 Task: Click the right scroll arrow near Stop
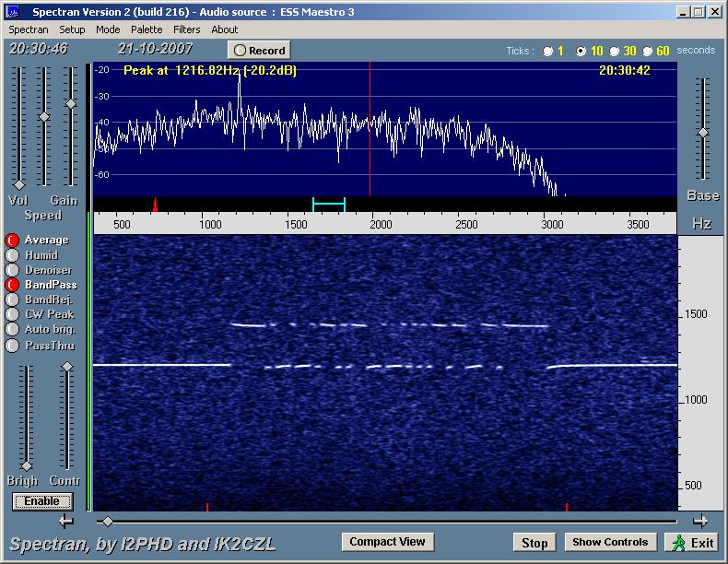[x=700, y=521]
